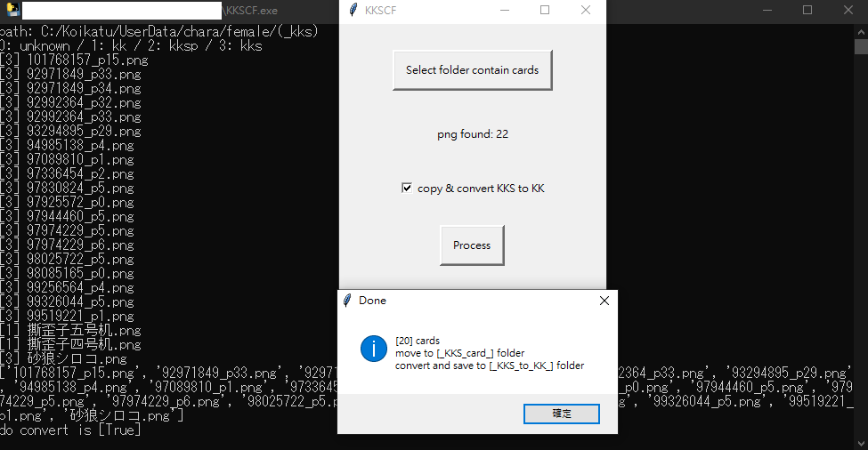Click the Process button
This screenshot has height=450, width=868.
click(x=472, y=245)
